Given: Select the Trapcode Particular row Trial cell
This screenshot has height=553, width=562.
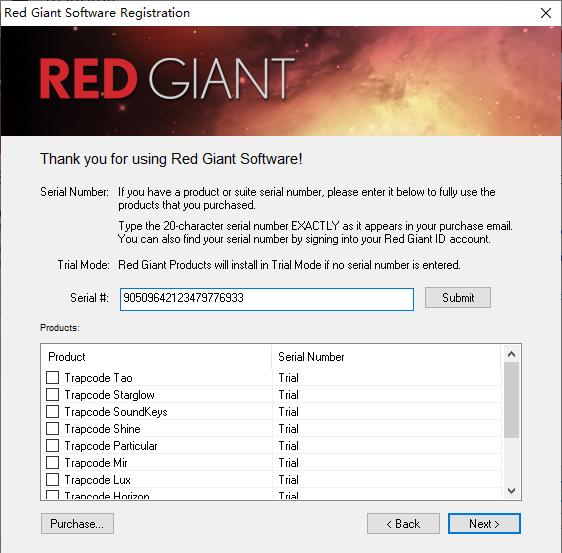Looking at the screenshot, I should [x=289, y=446].
